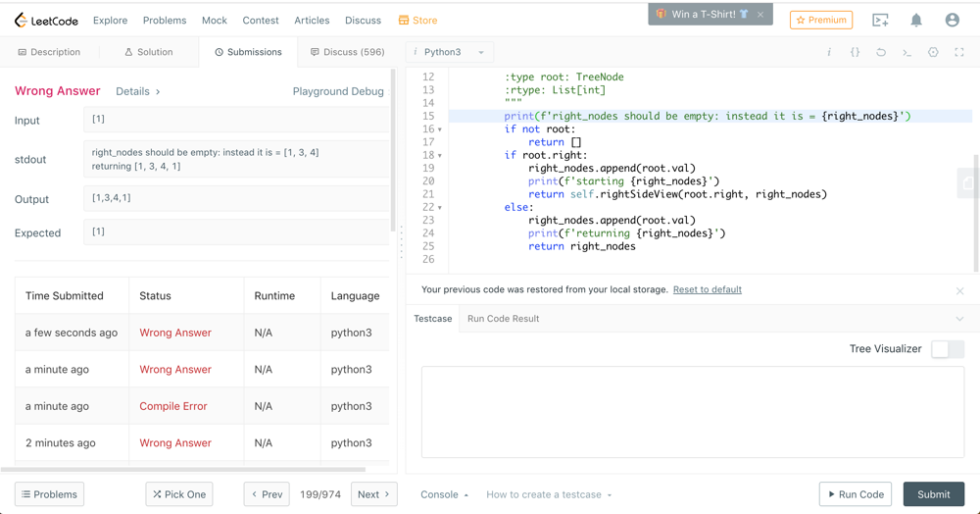Go to the Prev problem
The height and width of the screenshot is (514, 980).
(x=267, y=494)
